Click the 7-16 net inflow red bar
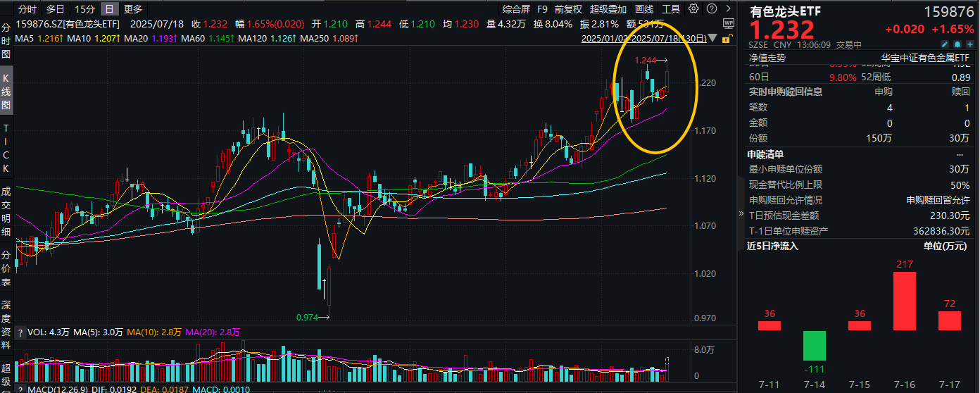Image resolution: width=980 pixels, height=393 pixels. click(x=904, y=301)
